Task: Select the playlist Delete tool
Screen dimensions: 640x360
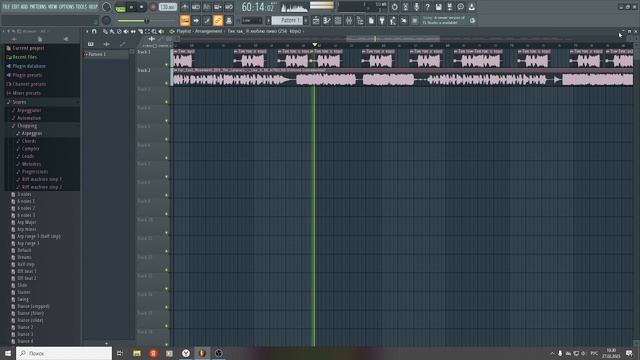Action: click(119, 31)
